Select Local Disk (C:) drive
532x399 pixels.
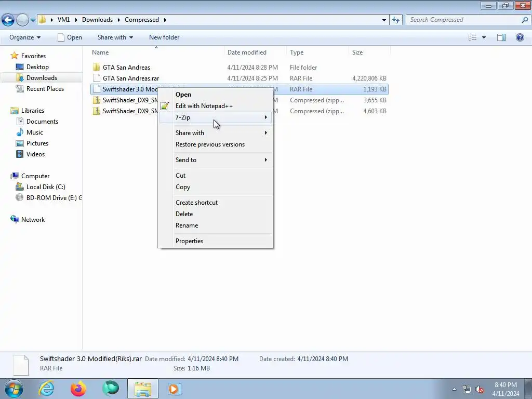[x=46, y=187]
